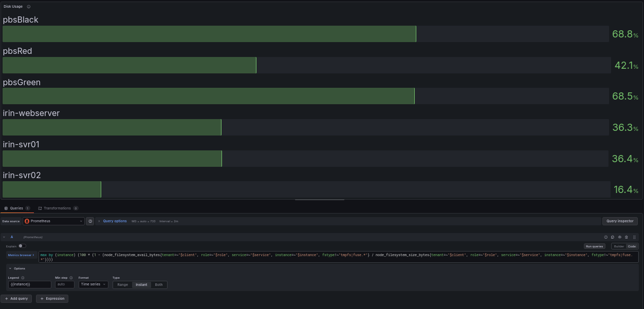
Task: Click into the PromQL query editor
Action: coord(338,257)
